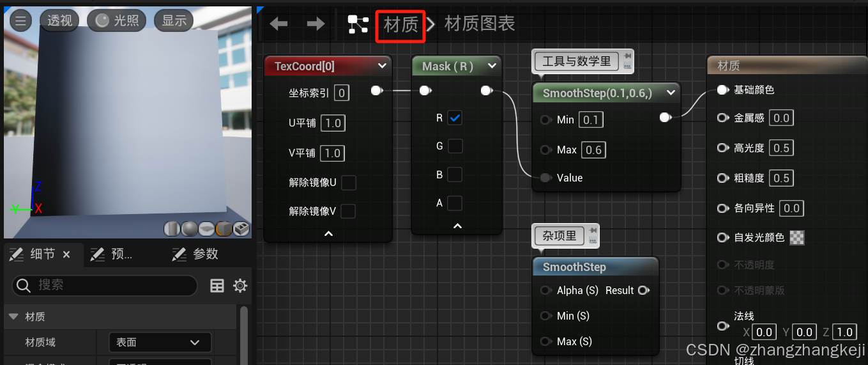Click the details panel search field
This screenshot has height=365, width=868.
[x=105, y=285]
